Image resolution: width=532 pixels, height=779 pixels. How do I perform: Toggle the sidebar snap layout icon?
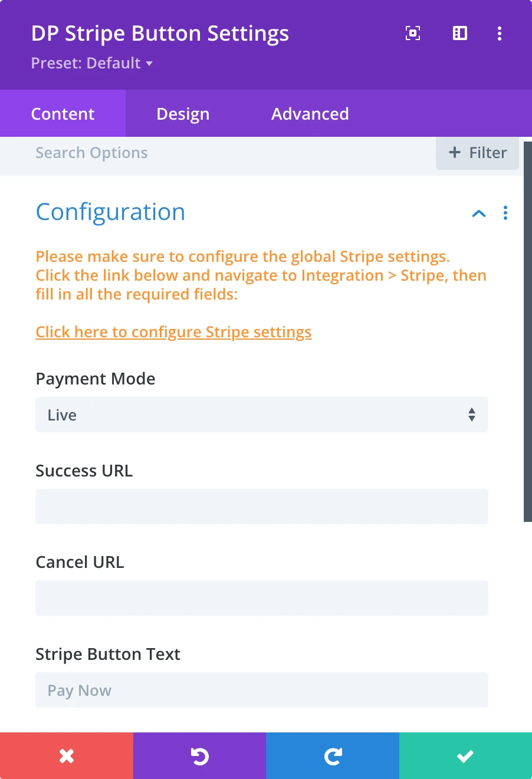tap(460, 34)
